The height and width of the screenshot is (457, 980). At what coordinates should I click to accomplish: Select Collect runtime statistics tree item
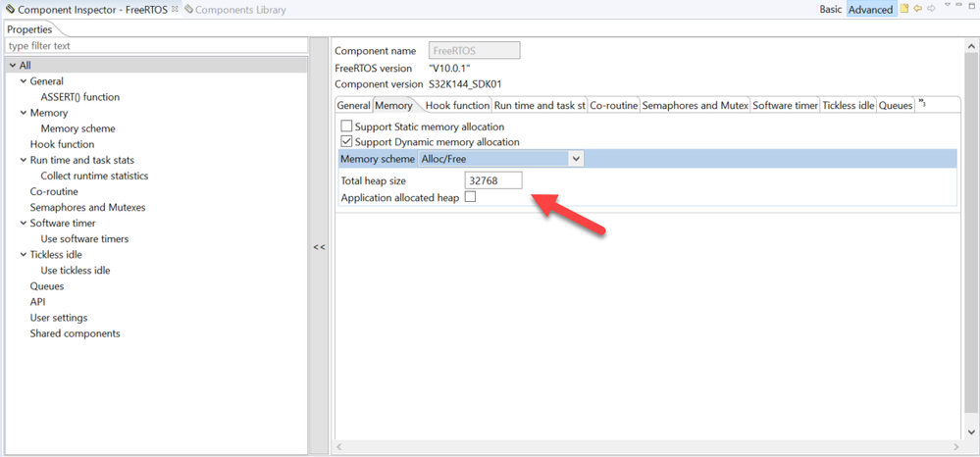pyautogui.click(x=94, y=176)
